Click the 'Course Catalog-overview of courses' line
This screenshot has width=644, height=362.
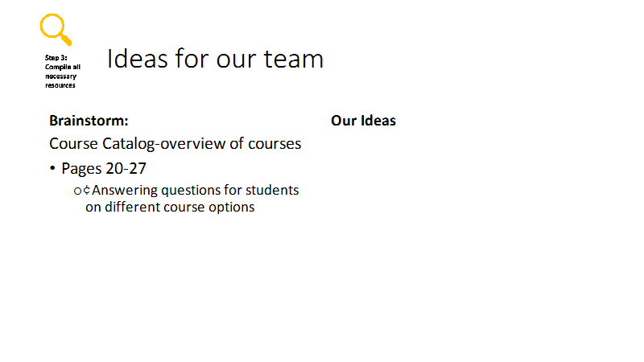175,144
